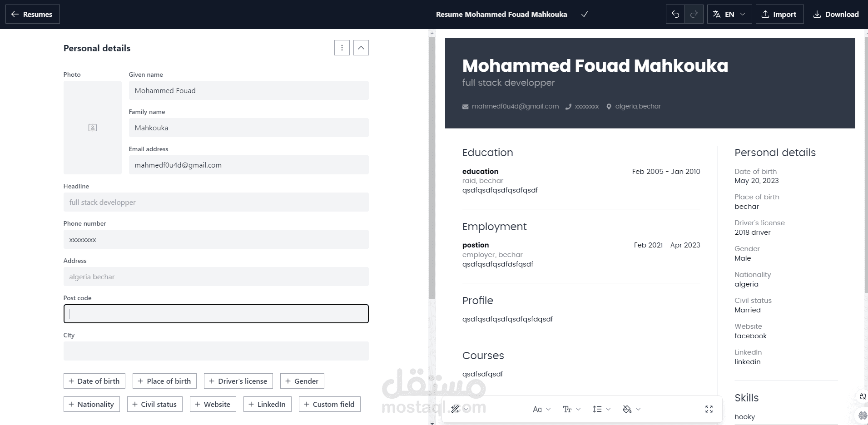
Task: Click the Email address field
Action: (248, 165)
